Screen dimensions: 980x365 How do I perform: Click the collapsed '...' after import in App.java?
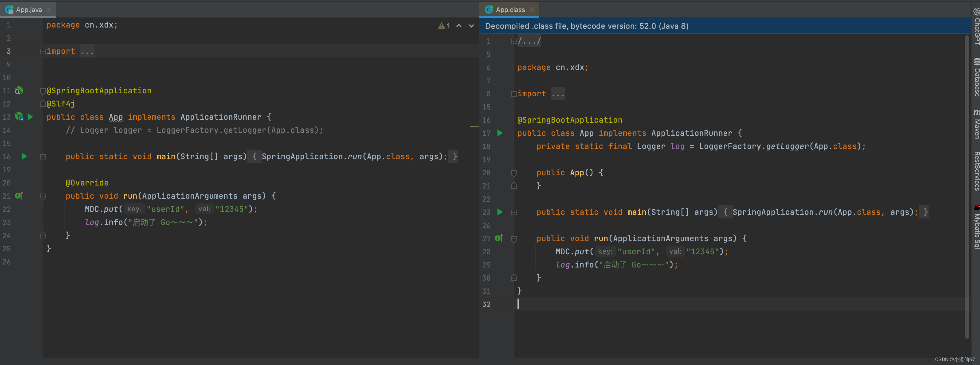click(x=87, y=51)
